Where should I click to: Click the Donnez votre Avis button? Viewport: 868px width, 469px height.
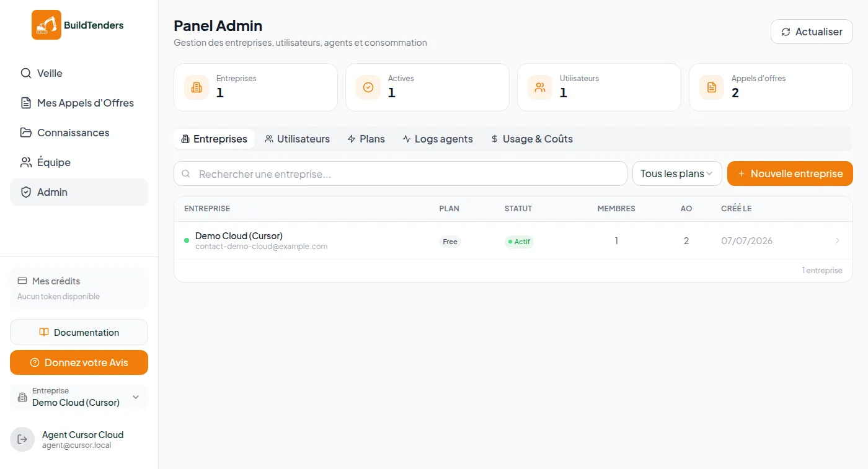(79, 362)
